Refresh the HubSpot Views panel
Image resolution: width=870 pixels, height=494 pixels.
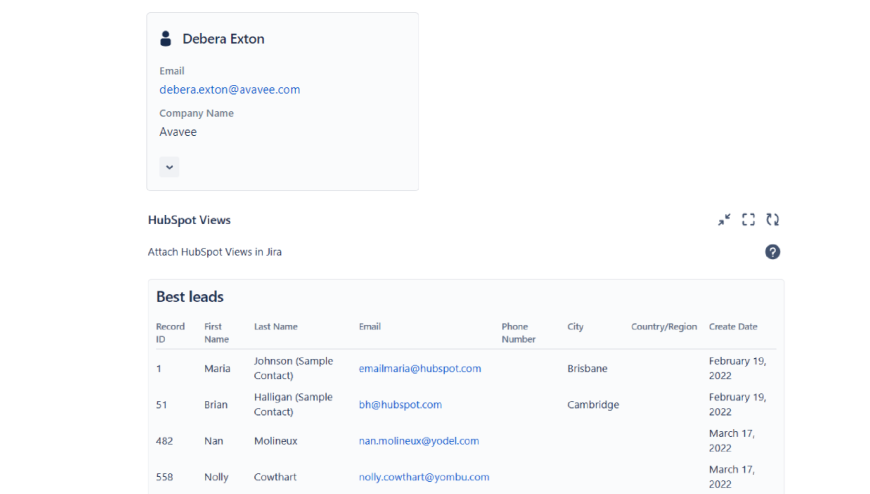tap(772, 220)
